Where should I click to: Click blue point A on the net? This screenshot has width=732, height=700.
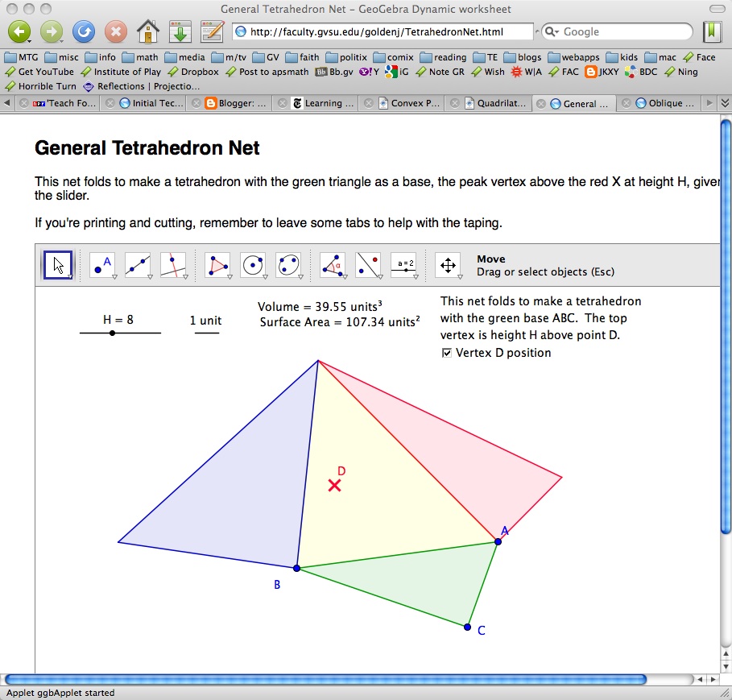coord(498,541)
